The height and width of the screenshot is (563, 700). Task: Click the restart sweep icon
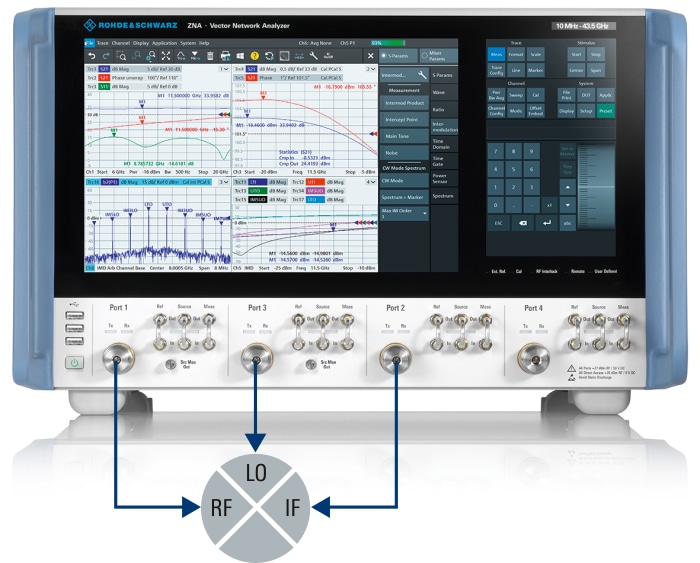pos(269,56)
